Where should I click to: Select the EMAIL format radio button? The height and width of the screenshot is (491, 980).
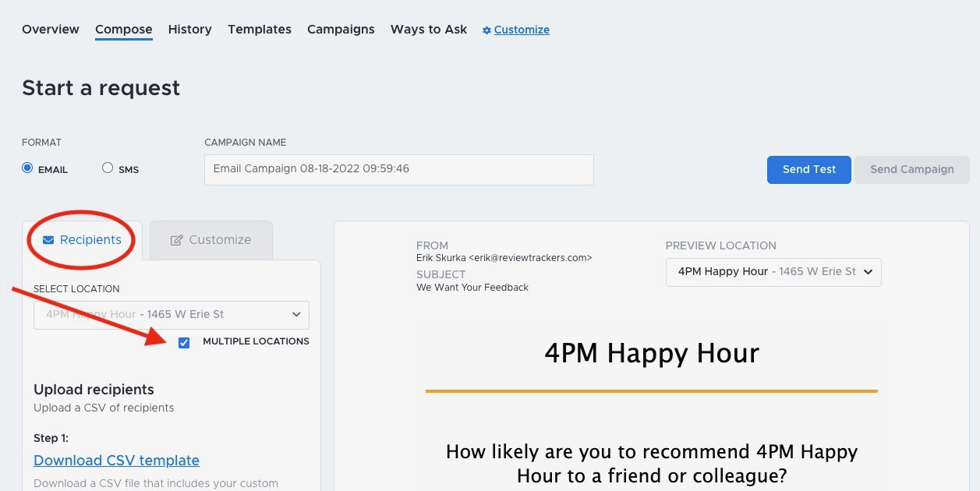pyautogui.click(x=28, y=168)
